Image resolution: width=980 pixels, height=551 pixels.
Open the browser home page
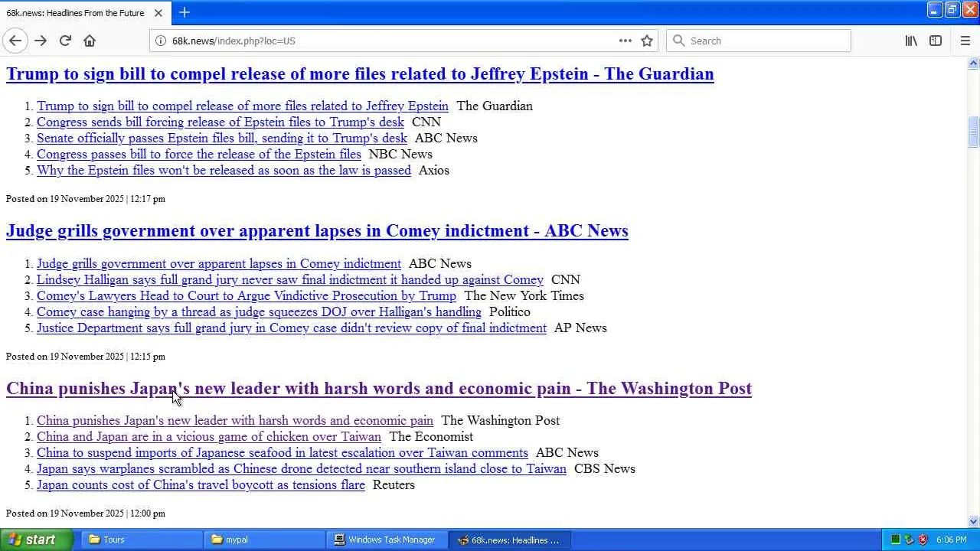click(x=90, y=41)
